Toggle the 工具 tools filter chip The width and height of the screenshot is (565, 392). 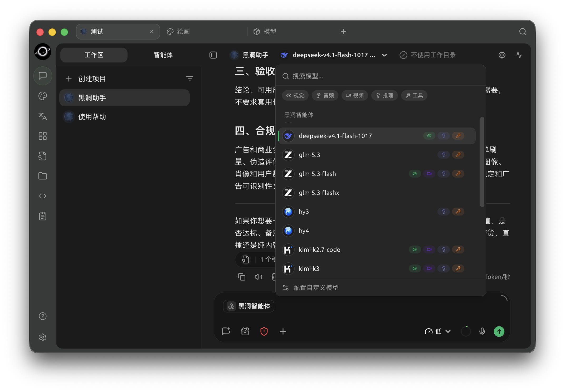click(x=414, y=95)
